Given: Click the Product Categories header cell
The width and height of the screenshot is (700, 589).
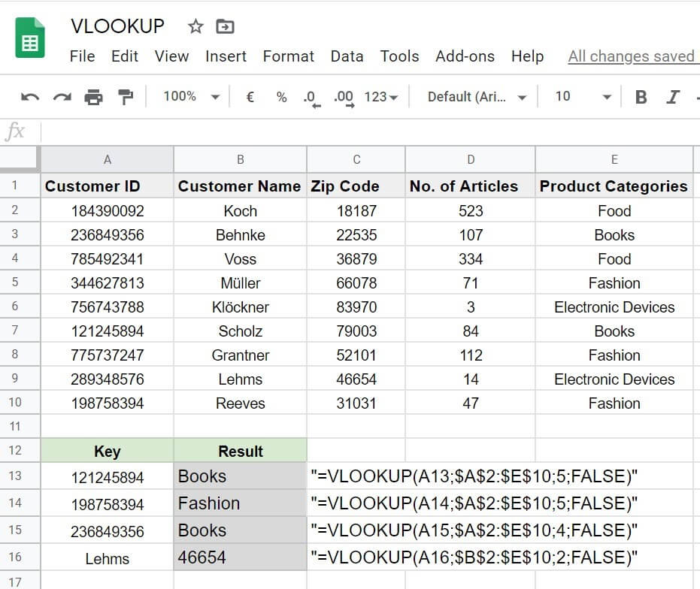Looking at the screenshot, I should click(614, 186).
